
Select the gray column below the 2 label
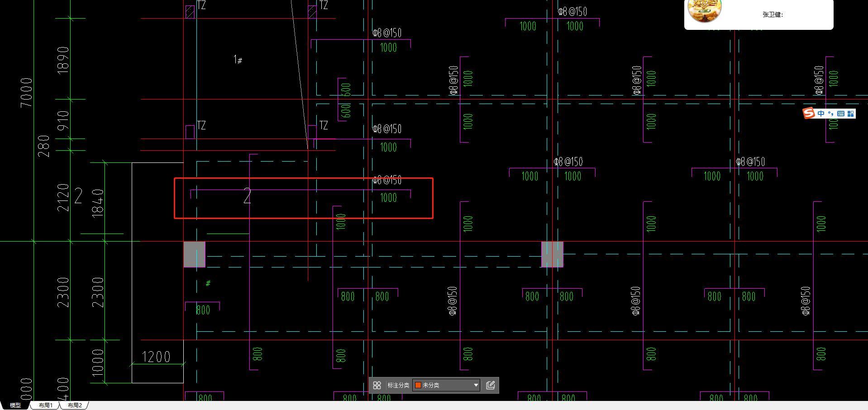pos(194,254)
